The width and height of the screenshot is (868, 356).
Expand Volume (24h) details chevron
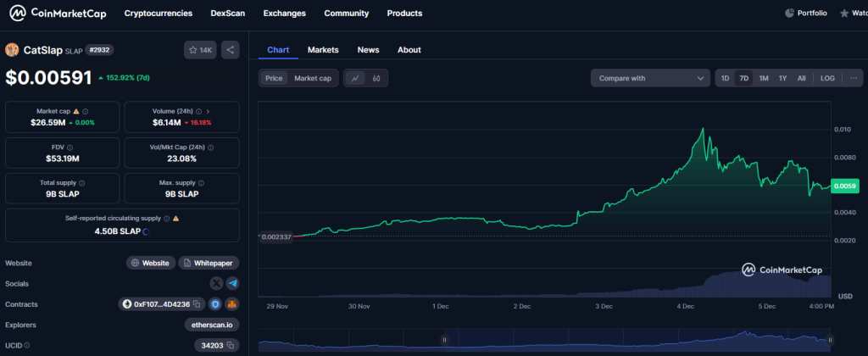209,111
